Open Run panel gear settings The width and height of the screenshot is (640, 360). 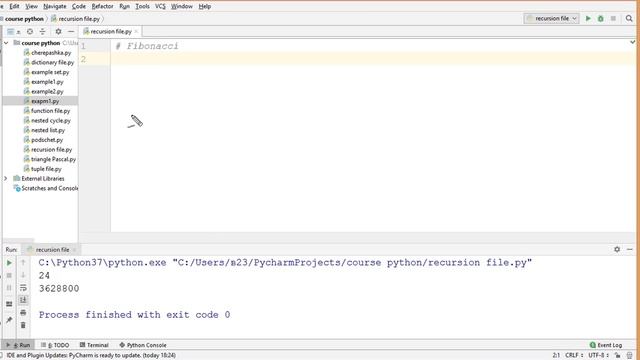point(617,249)
